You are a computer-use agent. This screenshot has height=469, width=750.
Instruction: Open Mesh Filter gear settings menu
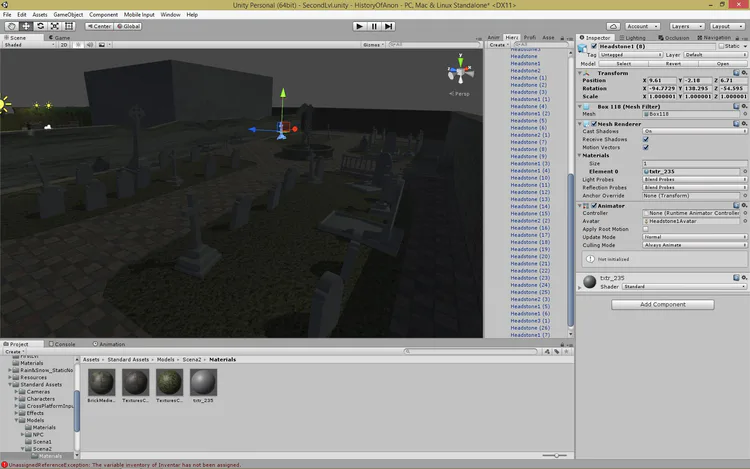(x=744, y=106)
